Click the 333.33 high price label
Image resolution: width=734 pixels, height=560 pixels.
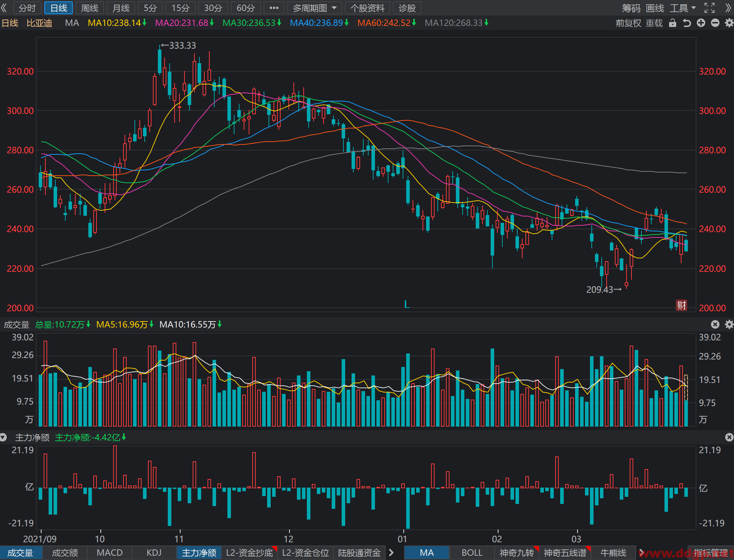[x=178, y=45]
